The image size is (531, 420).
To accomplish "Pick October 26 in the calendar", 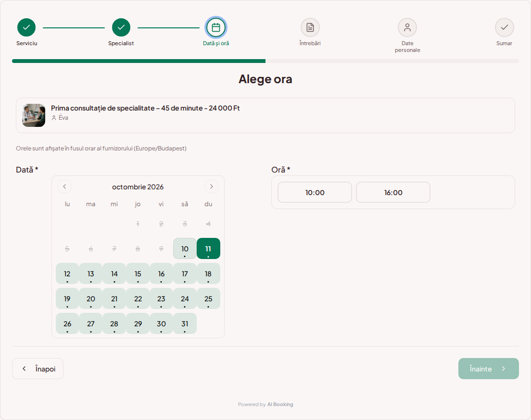I will click(67, 324).
